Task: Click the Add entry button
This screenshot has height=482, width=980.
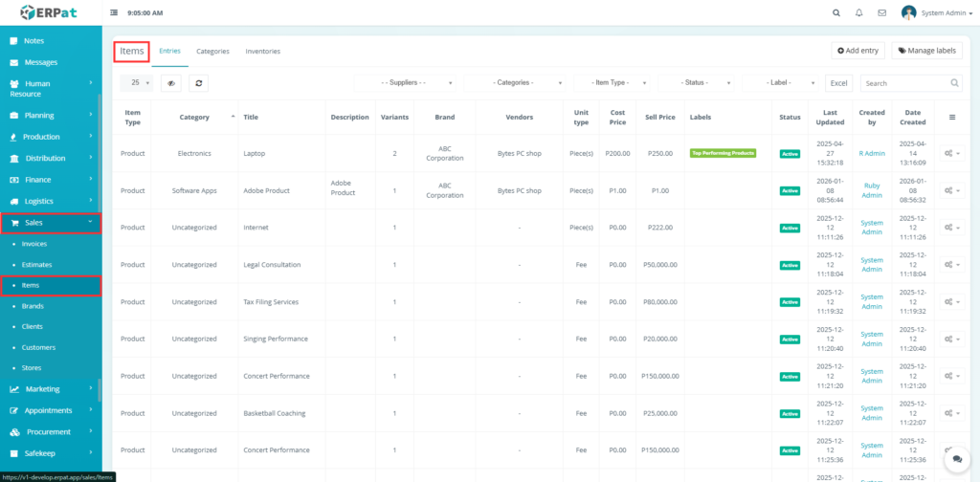Action: (x=857, y=51)
